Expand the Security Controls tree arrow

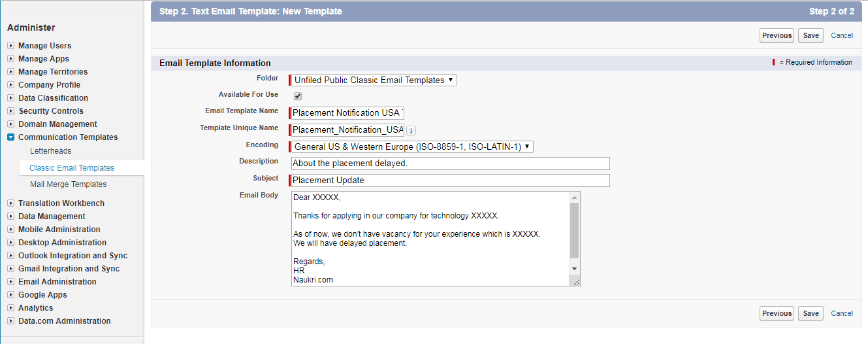[x=11, y=111]
